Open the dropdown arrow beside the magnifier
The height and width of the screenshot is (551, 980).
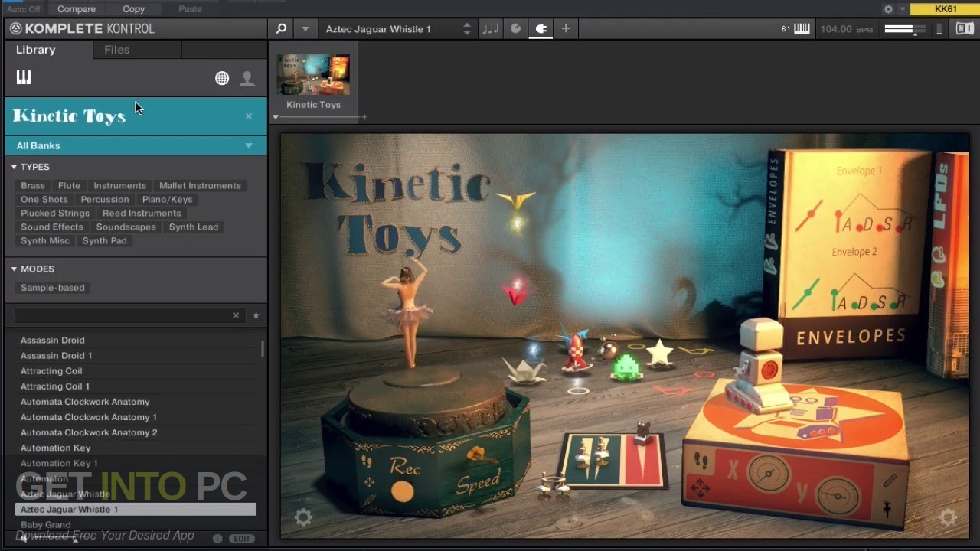305,29
